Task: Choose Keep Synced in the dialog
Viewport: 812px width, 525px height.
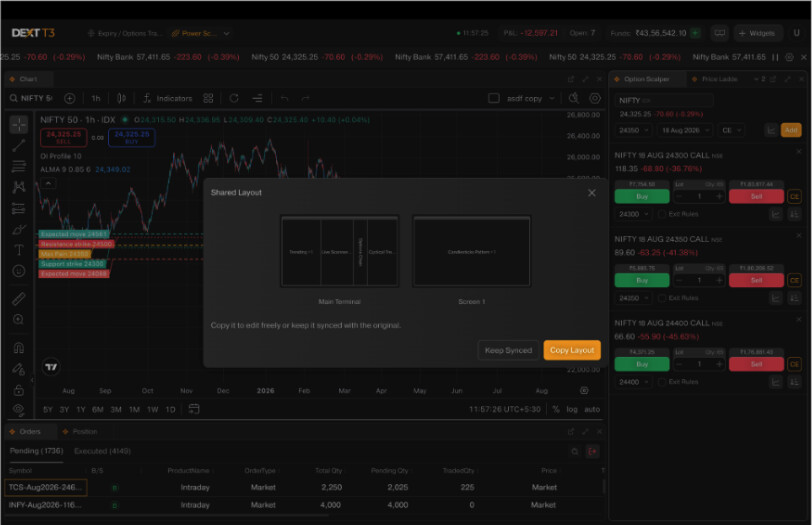Action: [x=508, y=350]
